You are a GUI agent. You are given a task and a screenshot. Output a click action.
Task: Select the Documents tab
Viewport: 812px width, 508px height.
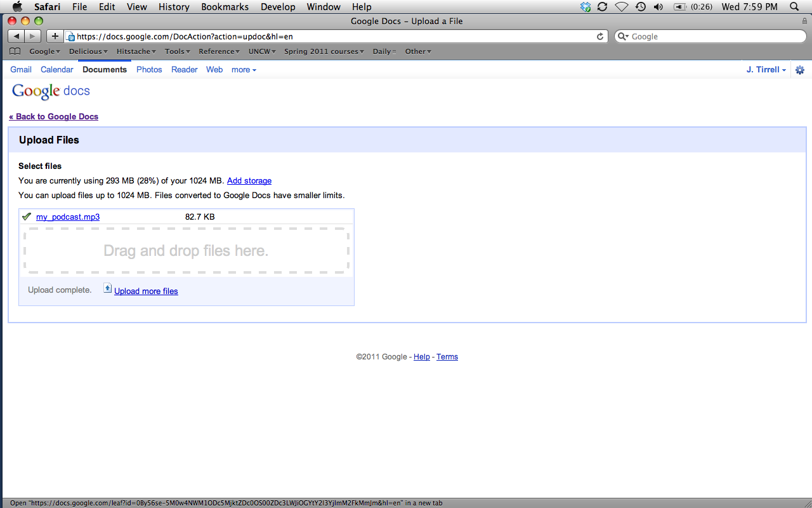tap(105, 69)
